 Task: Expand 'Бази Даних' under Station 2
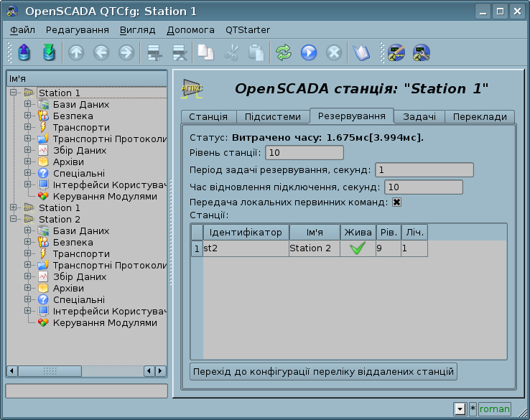[28, 230]
